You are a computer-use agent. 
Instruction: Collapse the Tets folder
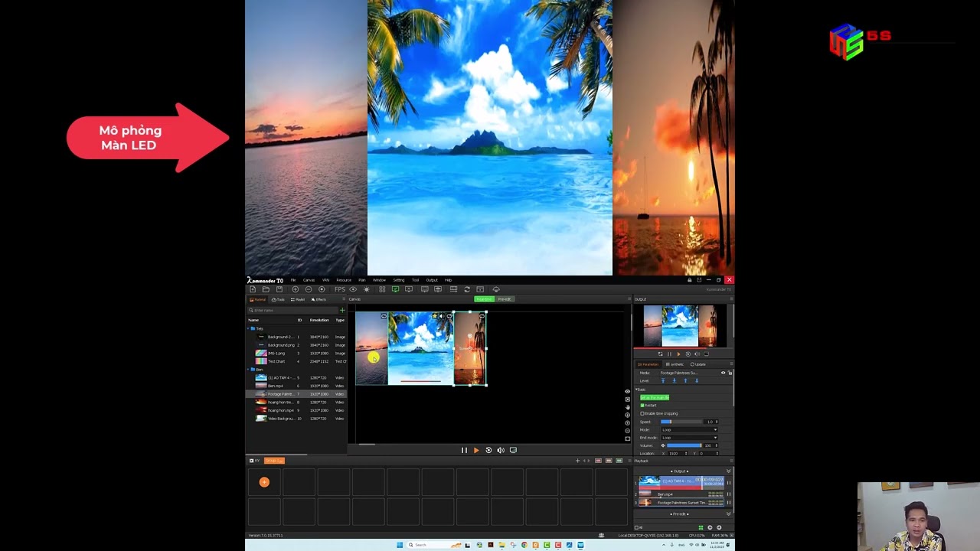(249, 328)
